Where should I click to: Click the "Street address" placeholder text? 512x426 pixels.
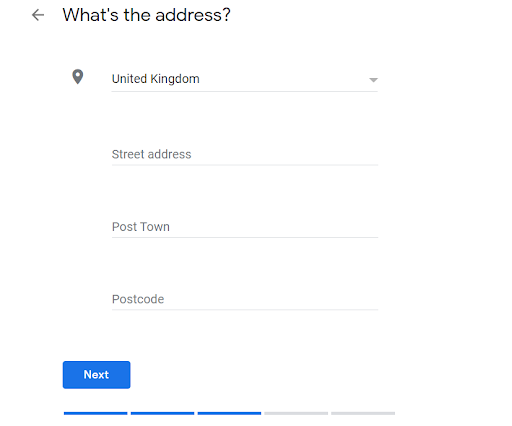click(152, 154)
